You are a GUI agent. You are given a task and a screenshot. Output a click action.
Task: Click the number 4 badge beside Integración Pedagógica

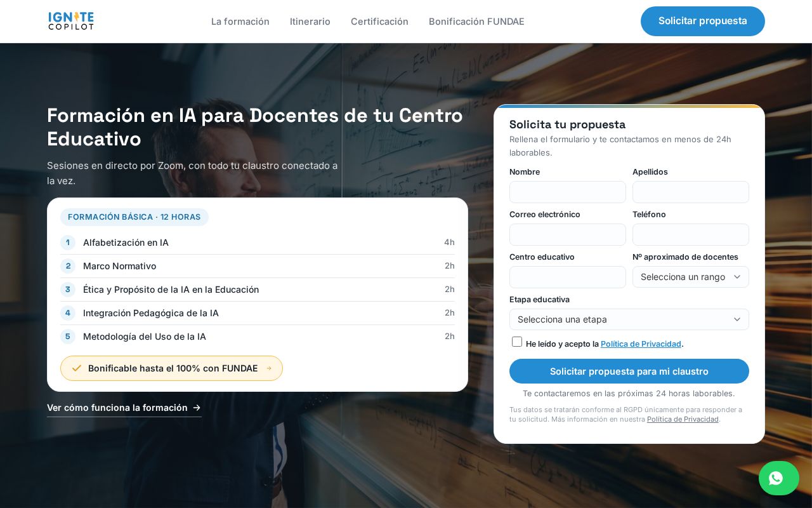tap(68, 313)
